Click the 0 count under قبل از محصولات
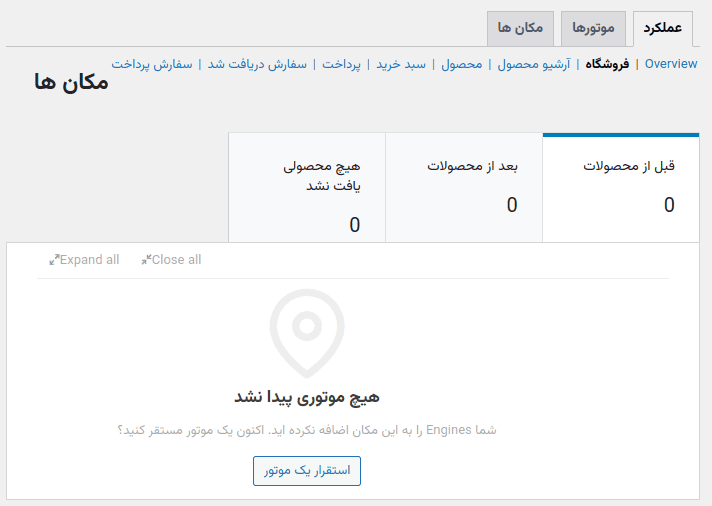 tap(669, 205)
